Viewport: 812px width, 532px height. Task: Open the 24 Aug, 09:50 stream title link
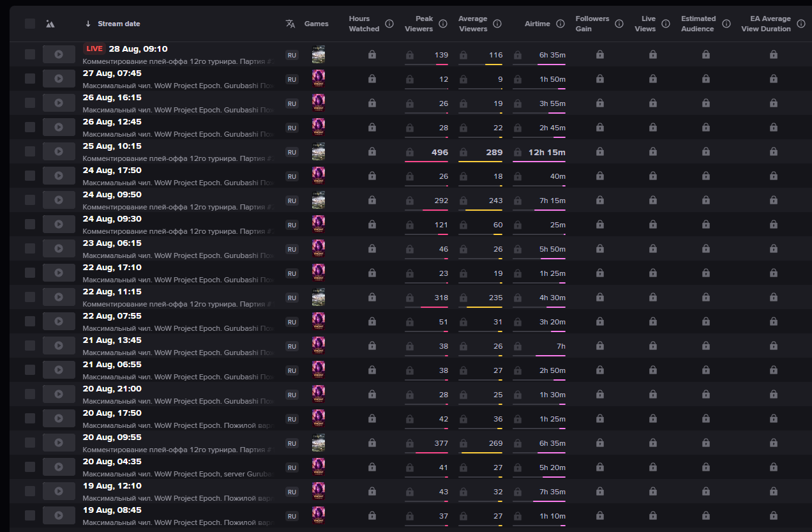179,207
